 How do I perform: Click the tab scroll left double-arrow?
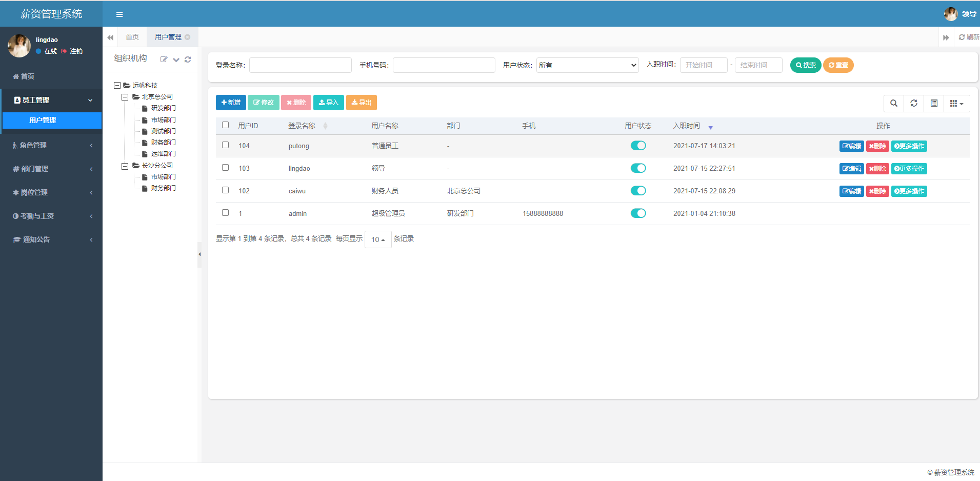pyautogui.click(x=110, y=37)
